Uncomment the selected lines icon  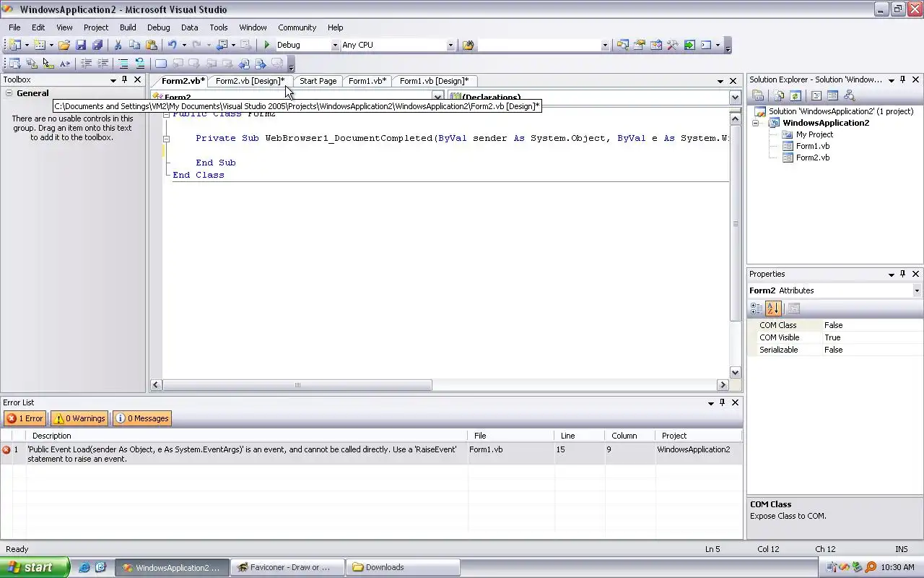(x=140, y=64)
